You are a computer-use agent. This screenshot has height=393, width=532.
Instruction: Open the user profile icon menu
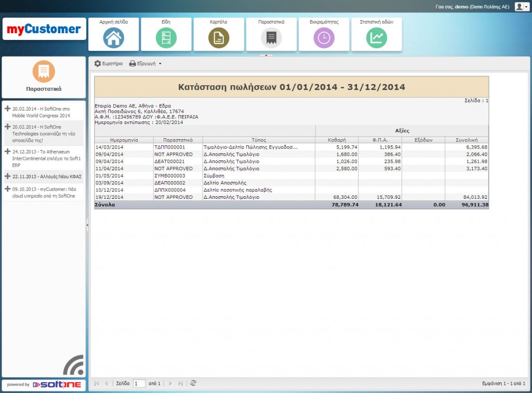522,6
